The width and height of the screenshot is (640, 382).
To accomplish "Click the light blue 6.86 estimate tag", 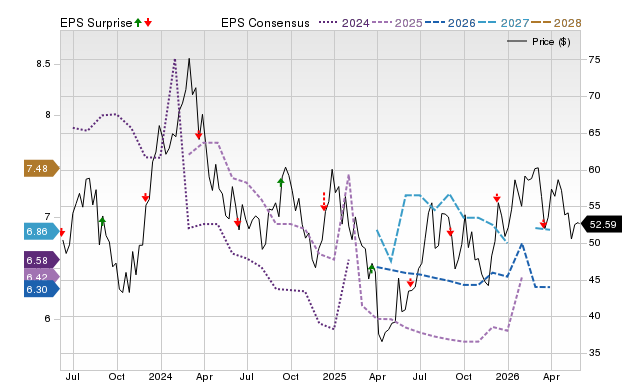I will click(42, 232).
